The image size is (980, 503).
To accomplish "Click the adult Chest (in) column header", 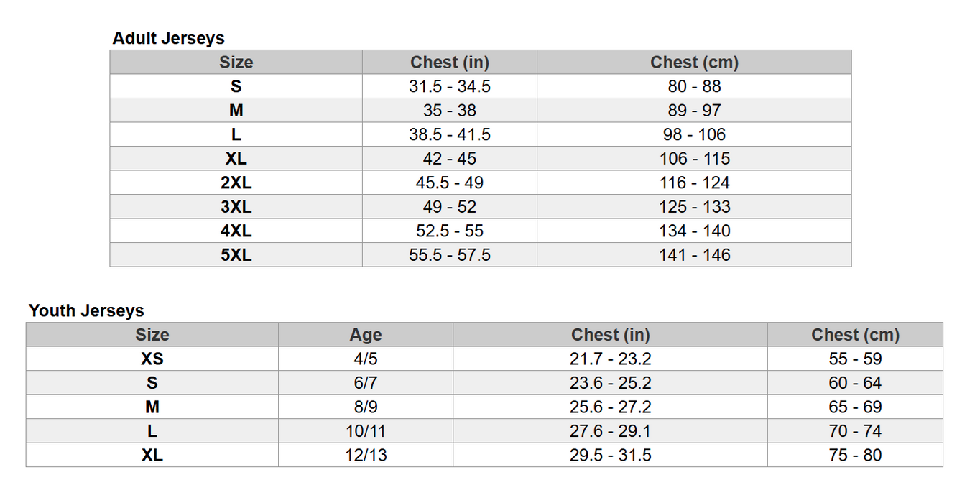I will (x=450, y=63).
